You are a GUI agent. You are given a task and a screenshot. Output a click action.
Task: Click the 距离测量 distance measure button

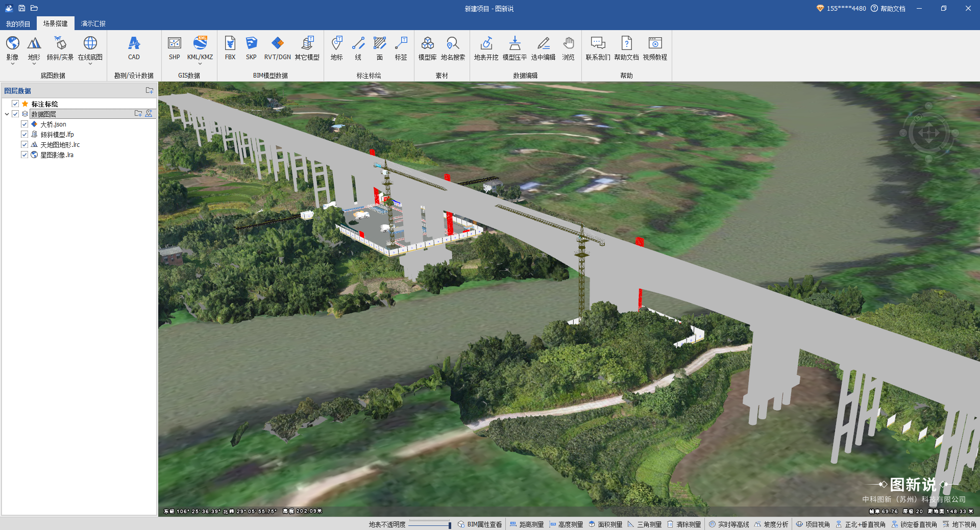527,524
